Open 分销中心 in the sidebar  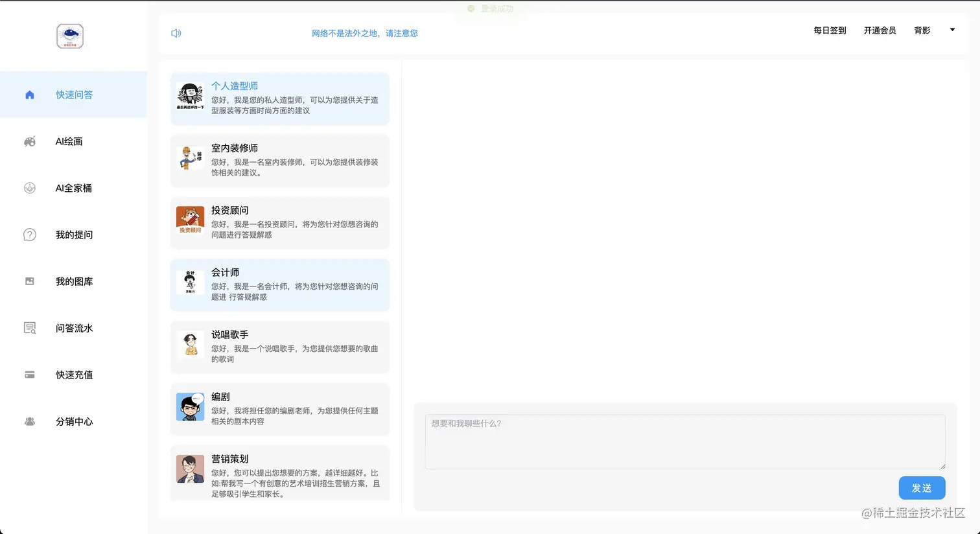coord(74,421)
